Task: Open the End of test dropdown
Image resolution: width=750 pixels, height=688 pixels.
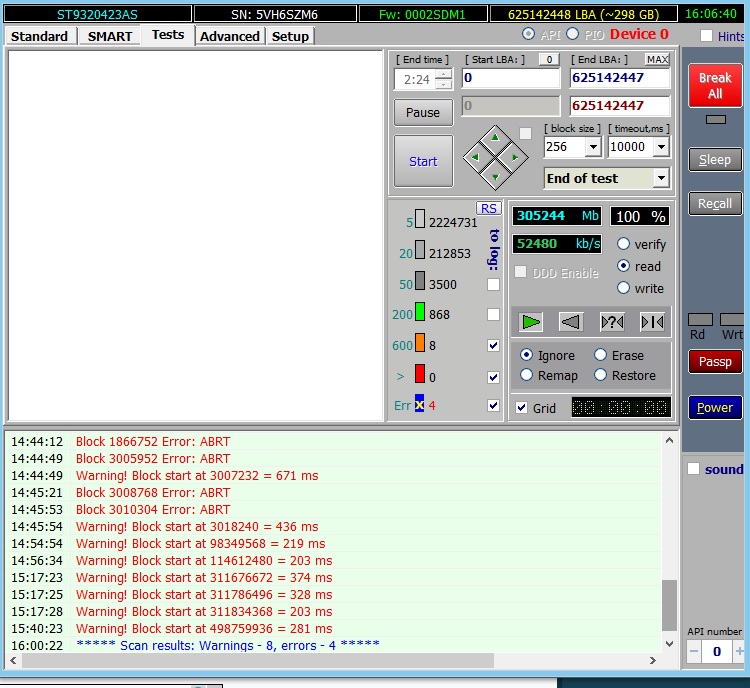Action: (660, 178)
